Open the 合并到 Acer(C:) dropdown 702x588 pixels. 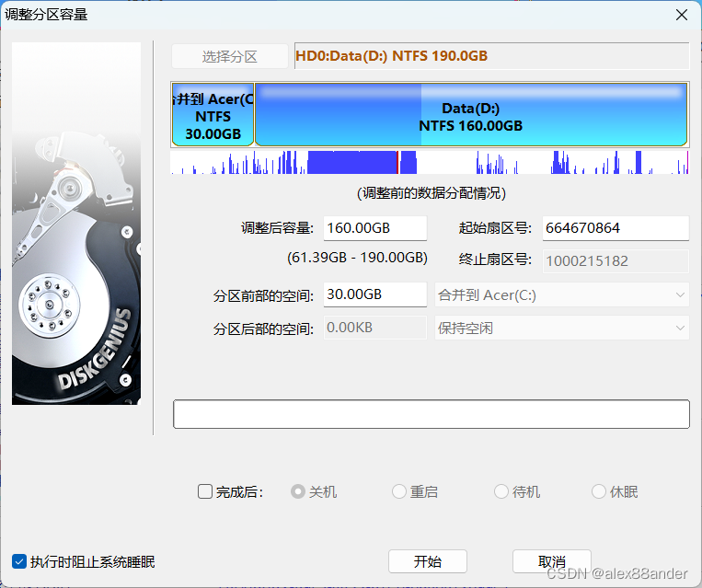(x=561, y=294)
